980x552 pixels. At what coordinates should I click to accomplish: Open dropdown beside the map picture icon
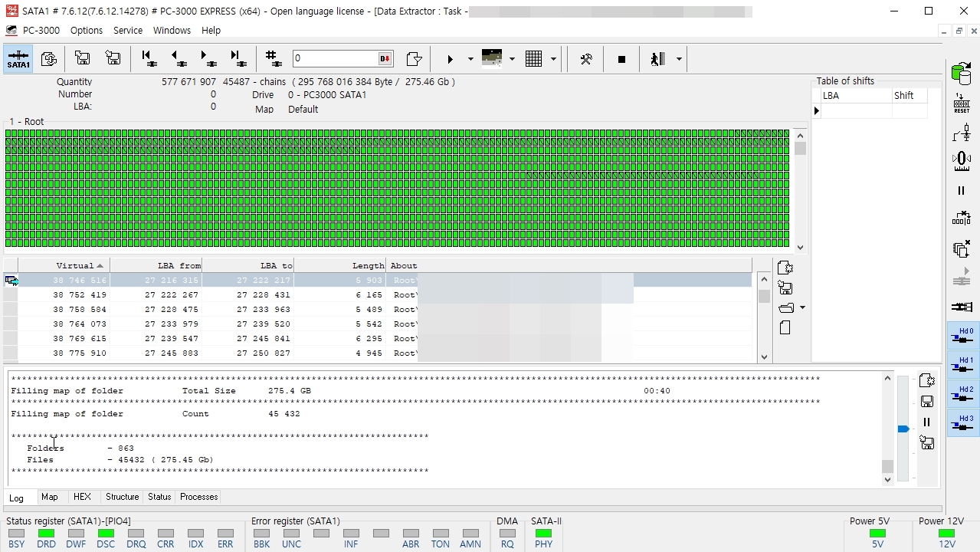point(511,60)
